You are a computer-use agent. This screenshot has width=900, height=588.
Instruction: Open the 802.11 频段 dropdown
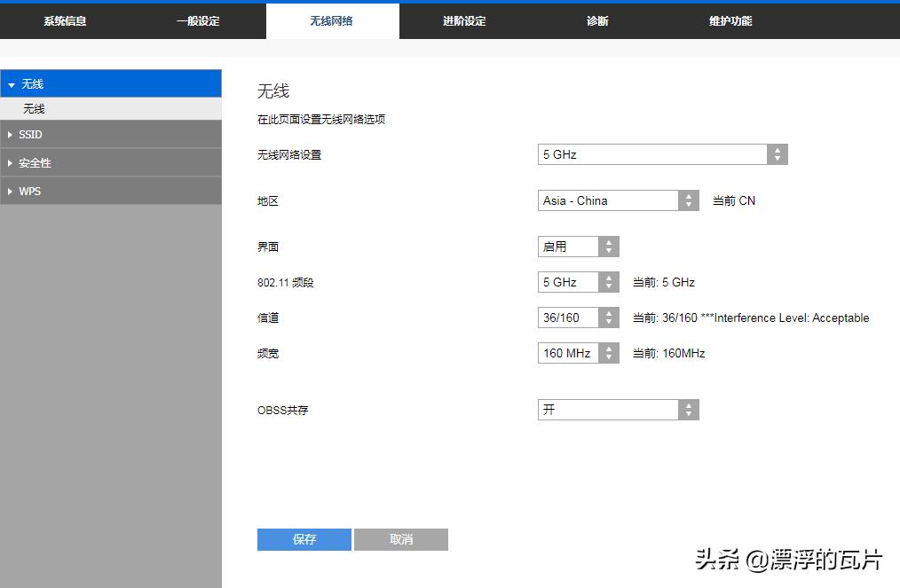click(x=578, y=282)
